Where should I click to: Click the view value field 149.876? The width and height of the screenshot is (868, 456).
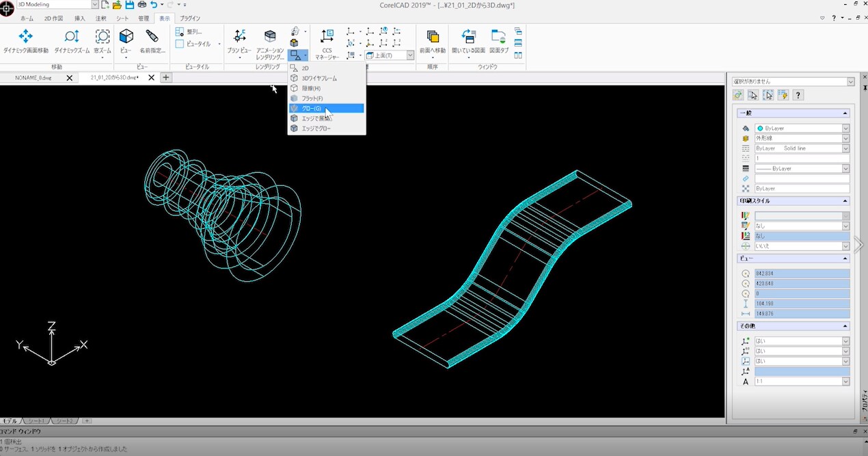(802, 314)
